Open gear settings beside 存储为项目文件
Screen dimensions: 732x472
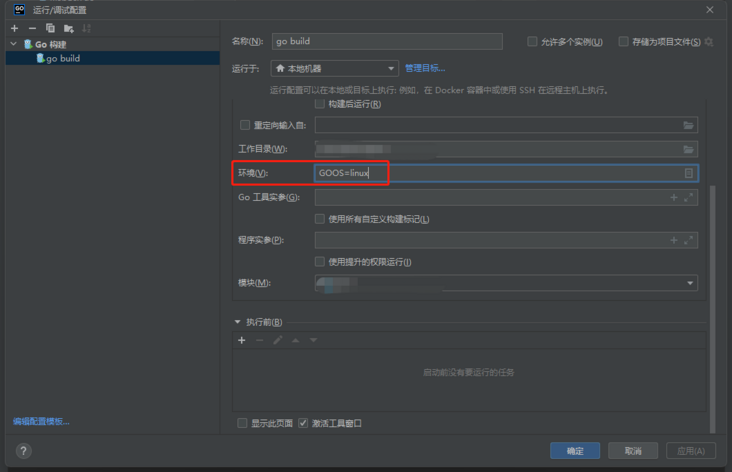[709, 42]
